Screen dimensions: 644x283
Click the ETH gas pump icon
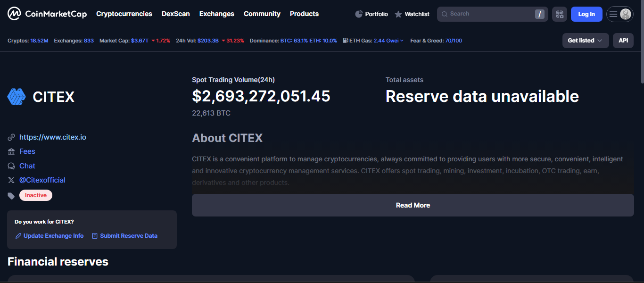(346, 41)
